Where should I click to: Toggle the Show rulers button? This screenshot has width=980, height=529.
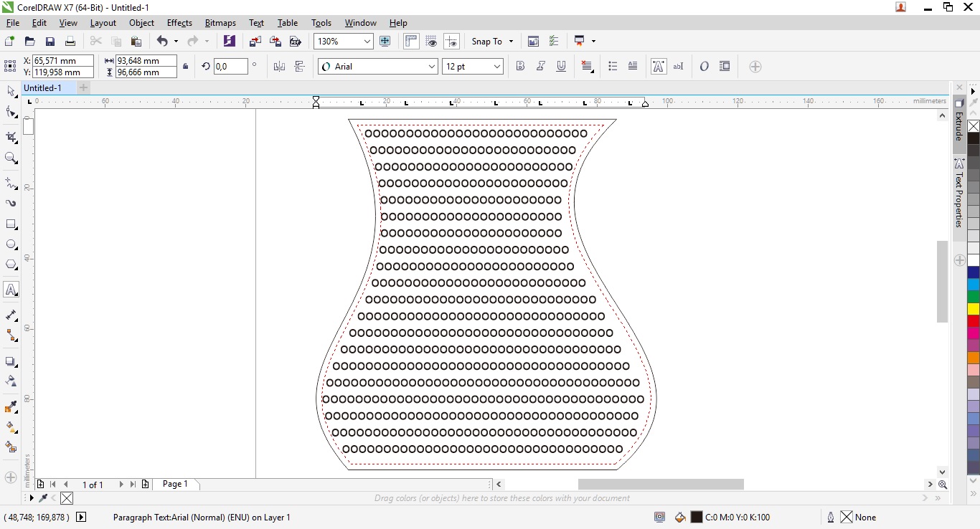(x=411, y=42)
